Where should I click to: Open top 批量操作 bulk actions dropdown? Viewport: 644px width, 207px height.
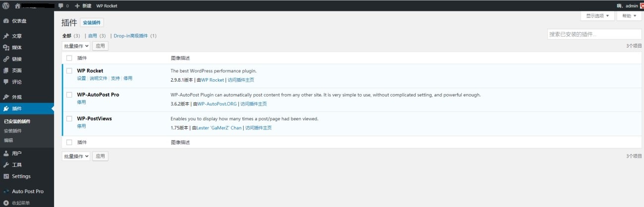pos(76,46)
